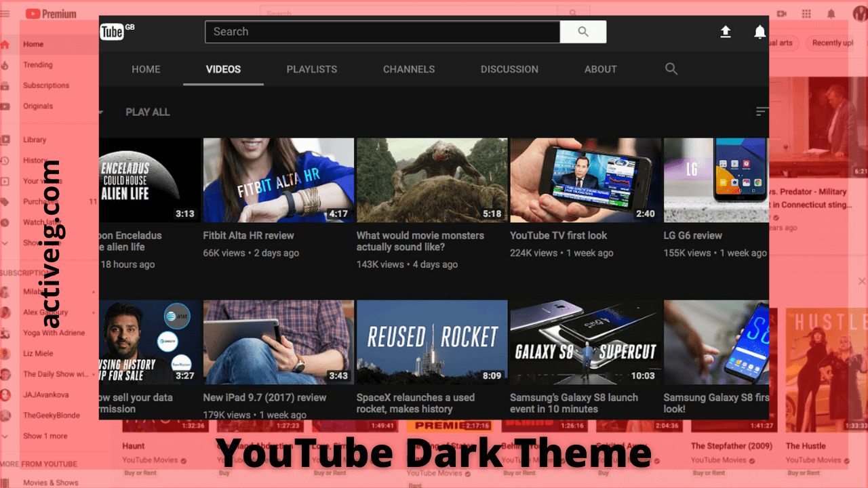
Task: Open the notifications bell in dark window
Action: [760, 32]
